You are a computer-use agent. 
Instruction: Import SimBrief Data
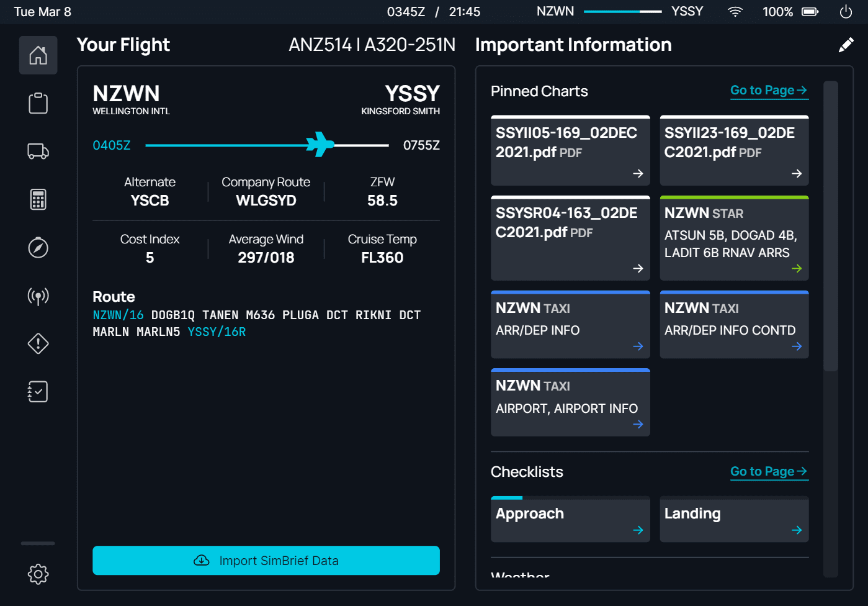[266, 561]
